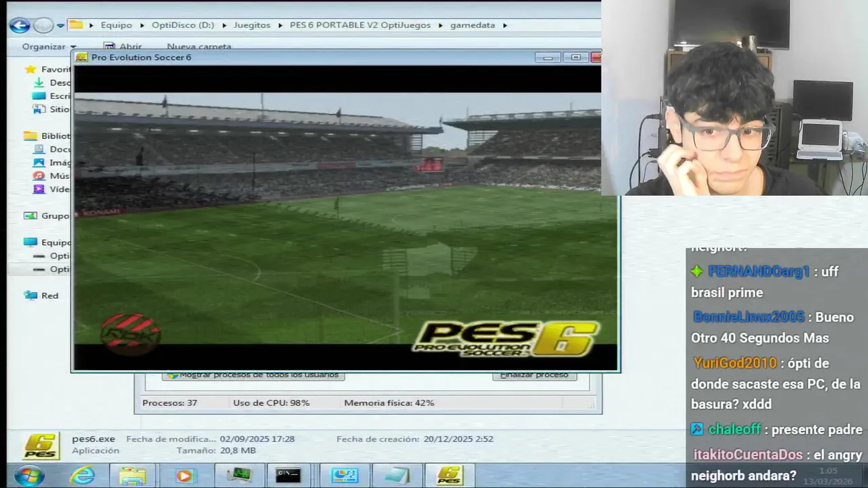Open the Vídeos library icon
This screenshot has width=868, height=488.
39,189
